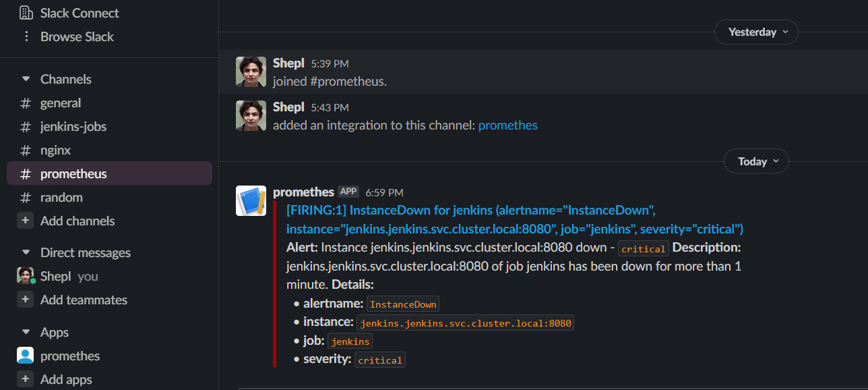This screenshot has height=390, width=868.
Task: Click the hash icon beside jenkins-jobs
Action: click(x=26, y=127)
